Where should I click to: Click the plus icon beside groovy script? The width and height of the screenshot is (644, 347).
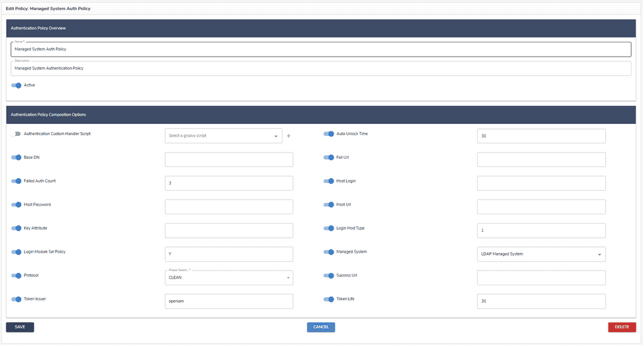[x=289, y=136]
